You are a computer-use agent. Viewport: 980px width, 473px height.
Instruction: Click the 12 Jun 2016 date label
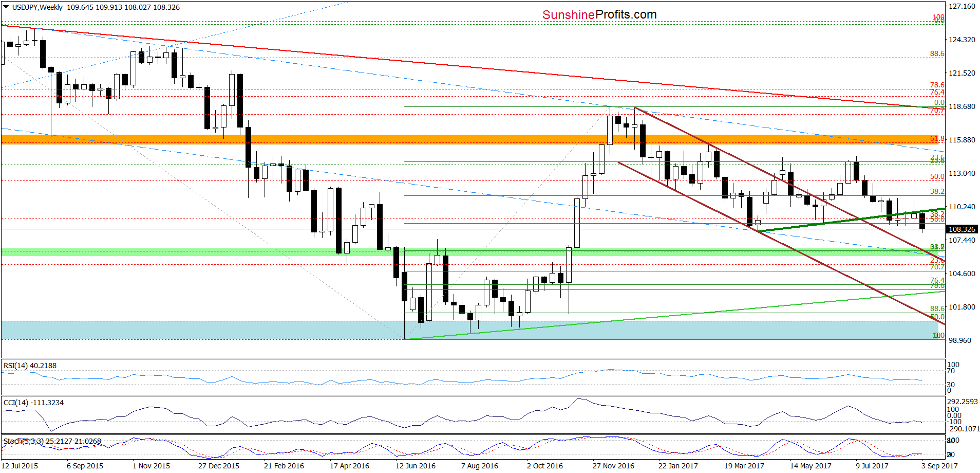pos(416,466)
